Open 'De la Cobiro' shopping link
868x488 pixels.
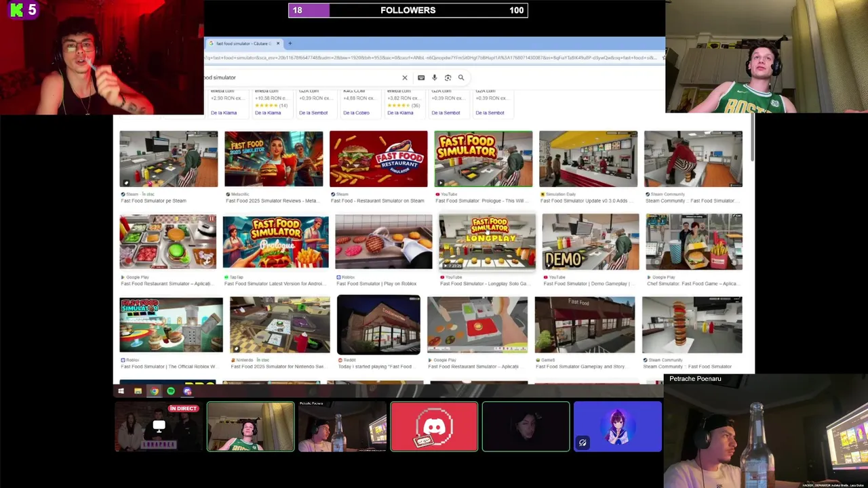(356, 113)
